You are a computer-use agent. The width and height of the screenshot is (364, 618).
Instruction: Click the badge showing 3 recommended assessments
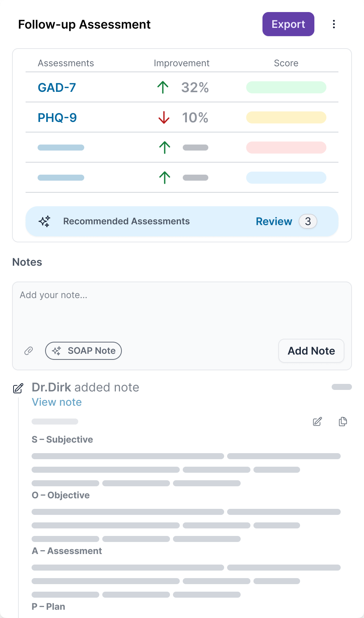308,221
